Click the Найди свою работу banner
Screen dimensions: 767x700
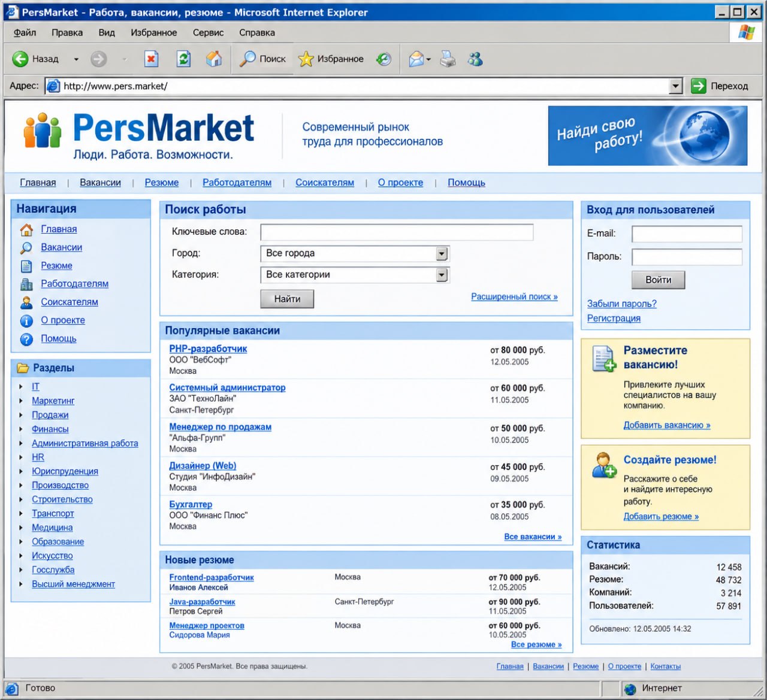tap(648, 136)
